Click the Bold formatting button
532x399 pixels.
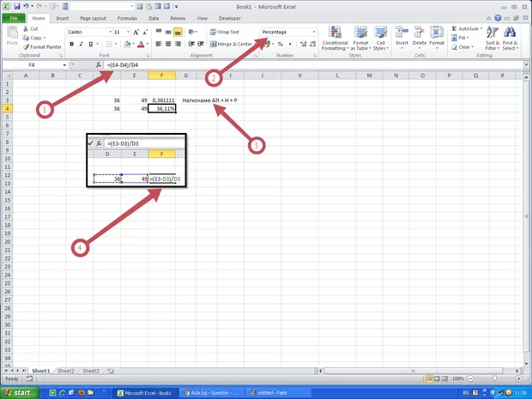71,44
